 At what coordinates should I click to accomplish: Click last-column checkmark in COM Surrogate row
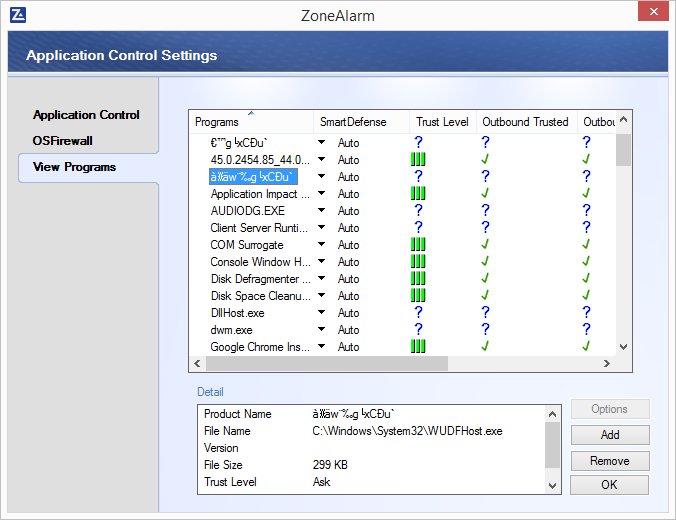[x=586, y=244]
